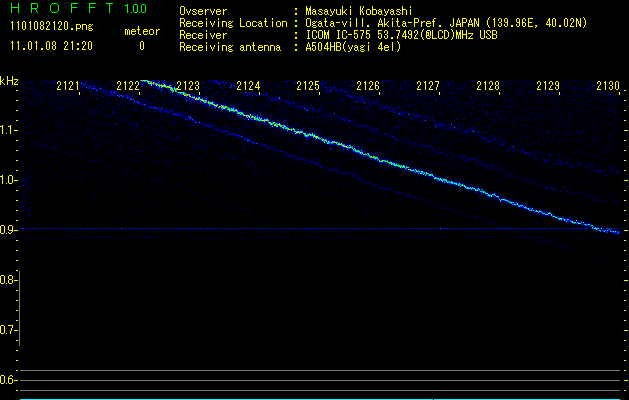
Task: Click the 1.1 kHz axis label
Action: point(9,130)
